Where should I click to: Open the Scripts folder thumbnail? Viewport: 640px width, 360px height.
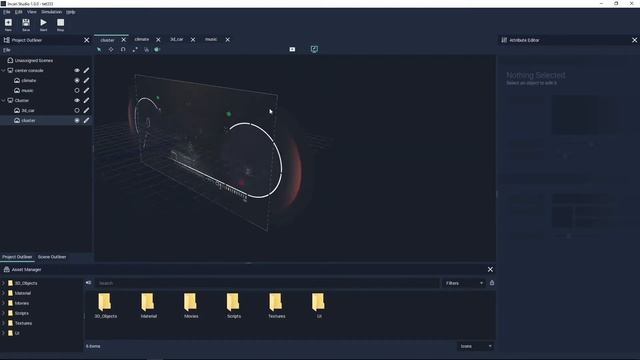pos(233,302)
